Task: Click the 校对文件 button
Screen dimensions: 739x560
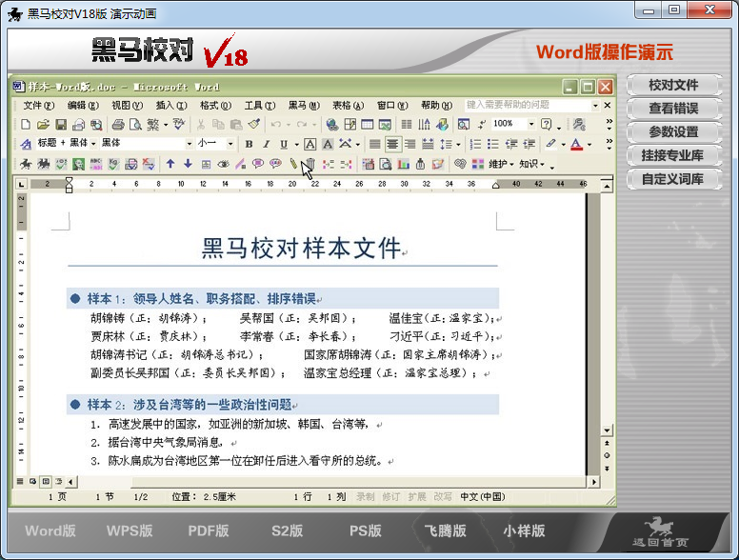Action: 673,86
